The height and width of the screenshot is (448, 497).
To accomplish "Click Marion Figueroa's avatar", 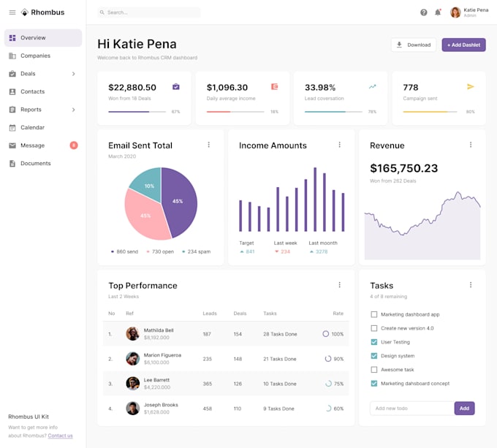I will 132,359.
